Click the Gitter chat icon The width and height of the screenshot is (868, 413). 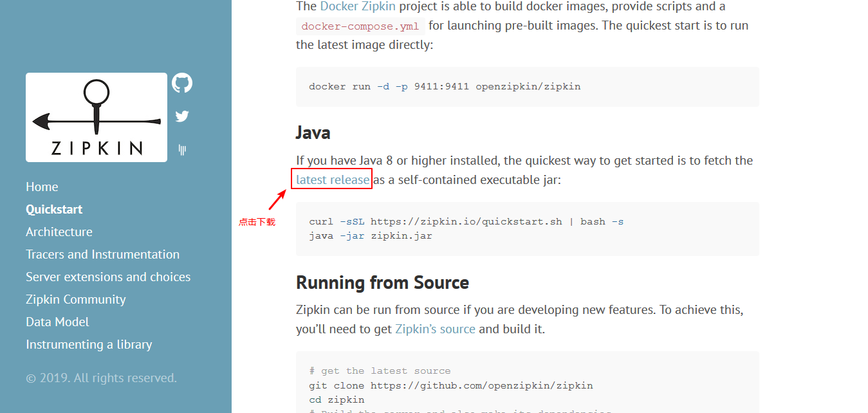click(182, 150)
